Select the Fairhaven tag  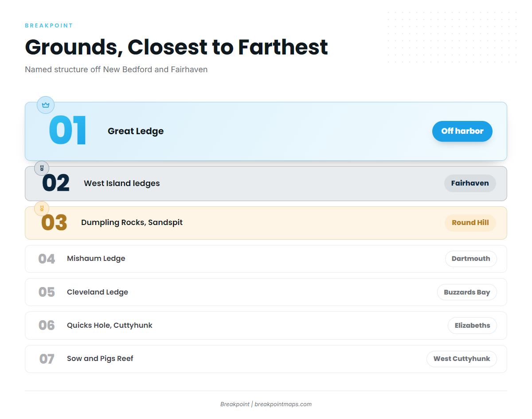pyautogui.click(x=470, y=183)
